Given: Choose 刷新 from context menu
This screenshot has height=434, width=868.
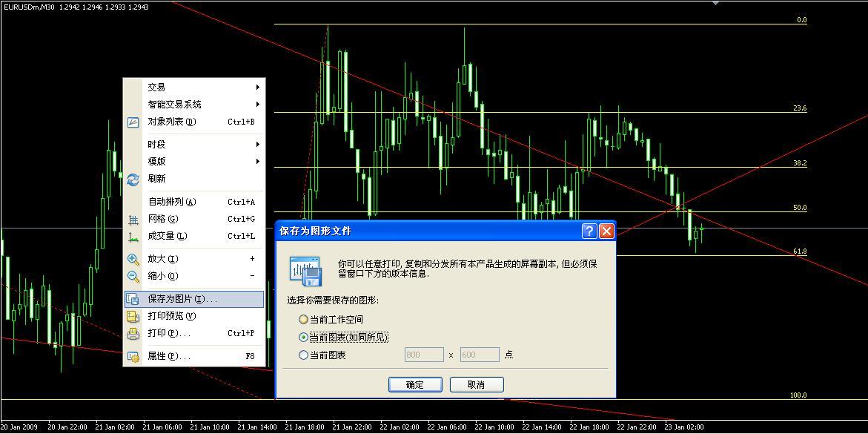Looking at the screenshot, I should tap(193, 179).
